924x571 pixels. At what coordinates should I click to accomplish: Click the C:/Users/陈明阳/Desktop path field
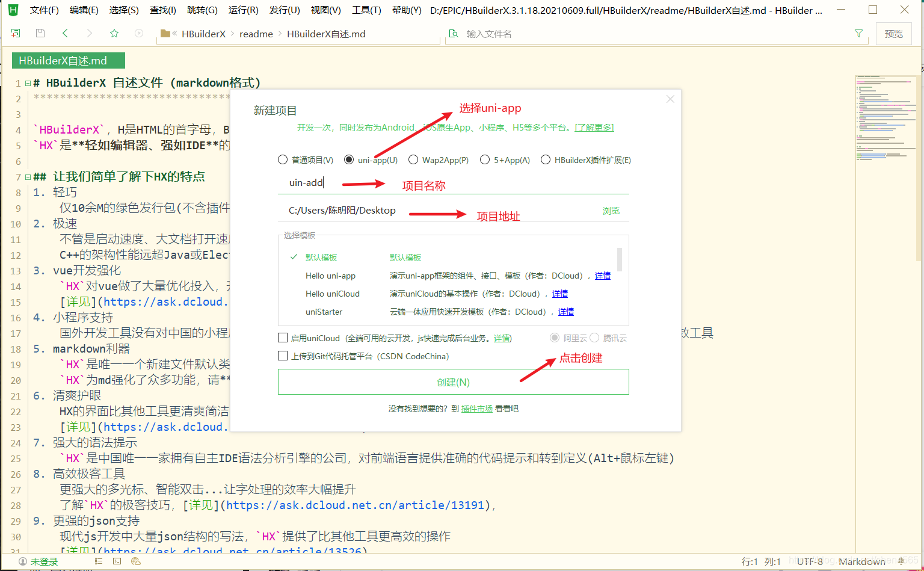point(439,211)
